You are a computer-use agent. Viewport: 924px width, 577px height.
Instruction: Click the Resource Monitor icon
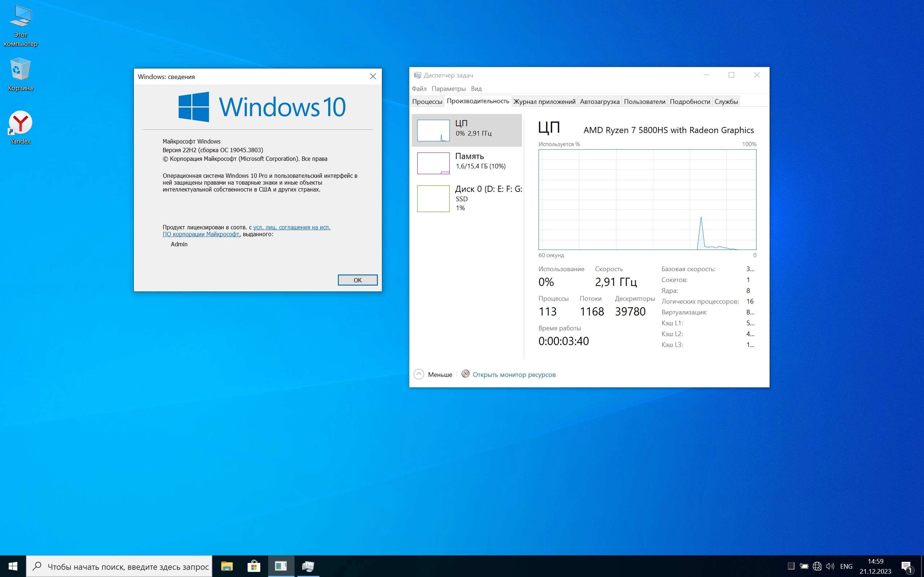pyautogui.click(x=466, y=374)
